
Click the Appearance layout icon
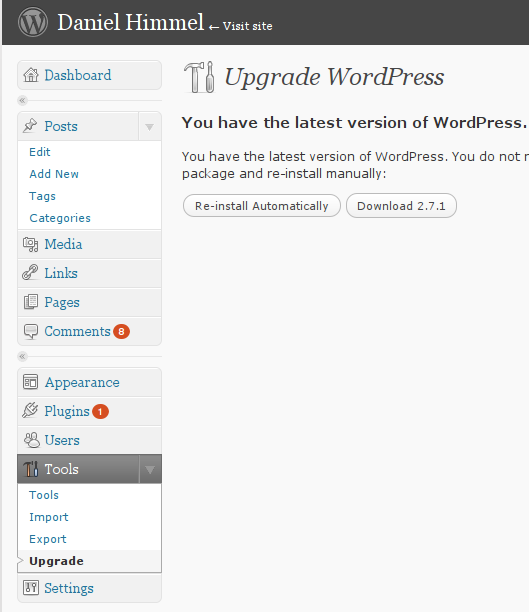click(30, 382)
